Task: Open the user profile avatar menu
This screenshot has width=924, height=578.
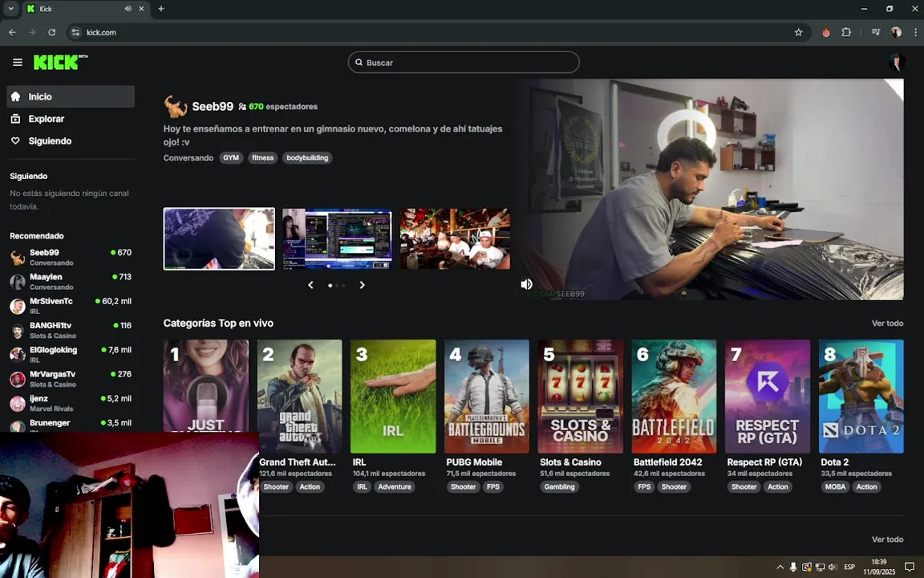Action: coord(897,63)
